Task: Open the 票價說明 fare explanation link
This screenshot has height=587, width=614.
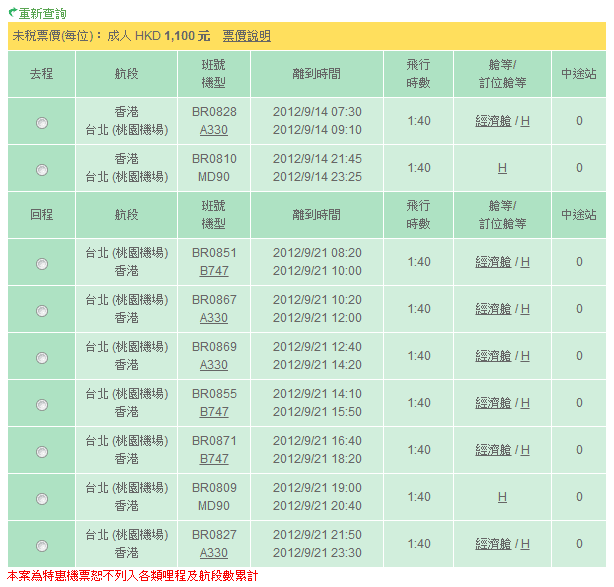Action: click(x=246, y=36)
